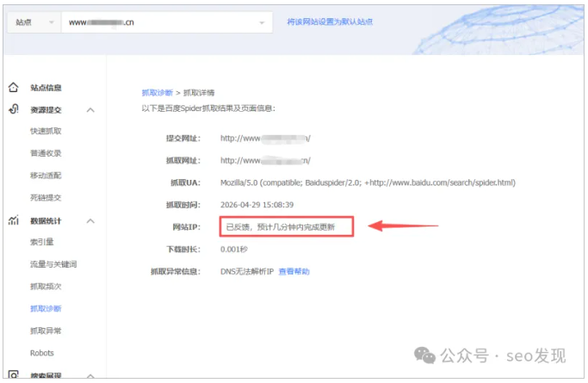Open 流量与关键词 in the sidebar

click(53, 264)
